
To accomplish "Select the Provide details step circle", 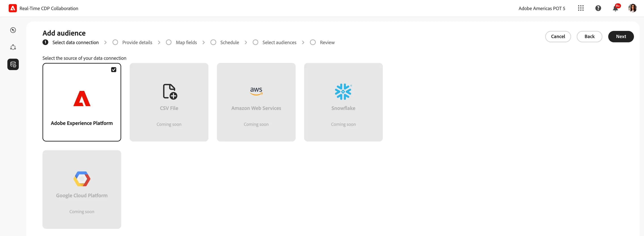I will click(x=115, y=42).
